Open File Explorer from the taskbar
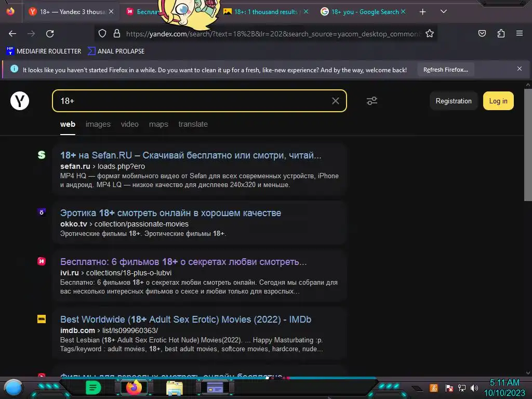This screenshot has height=399, width=532. coord(175,388)
